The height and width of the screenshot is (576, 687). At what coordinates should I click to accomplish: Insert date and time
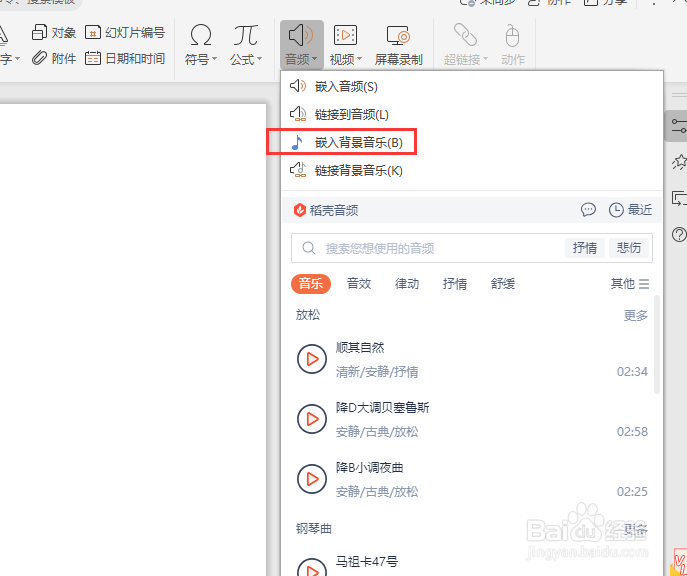pyautogui.click(x=125, y=58)
